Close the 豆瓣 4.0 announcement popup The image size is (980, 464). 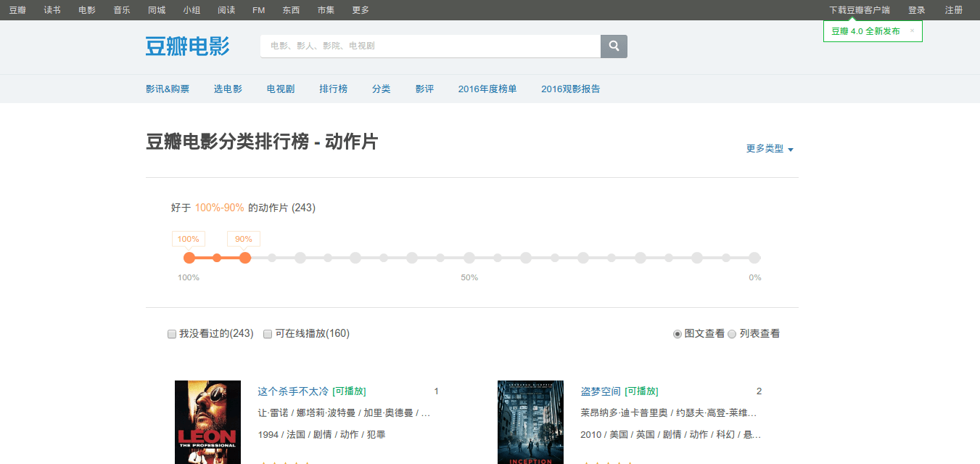(x=912, y=31)
